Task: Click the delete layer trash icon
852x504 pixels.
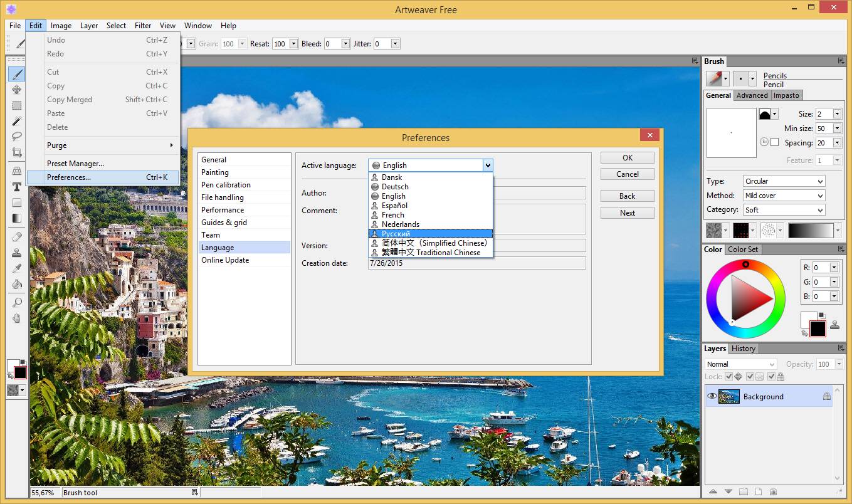Action: pyautogui.click(x=773, y=491)
